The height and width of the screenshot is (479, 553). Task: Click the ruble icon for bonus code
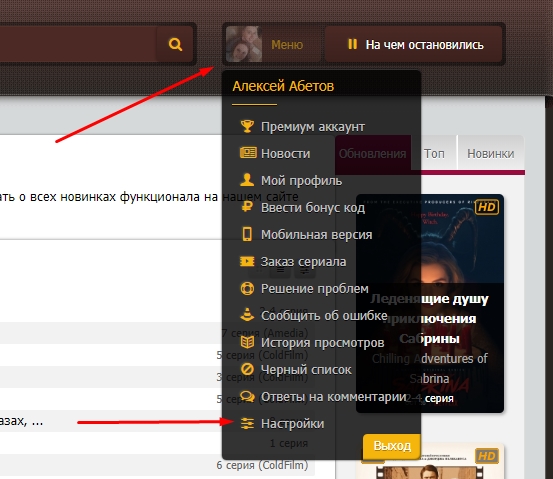coord(247,207)
